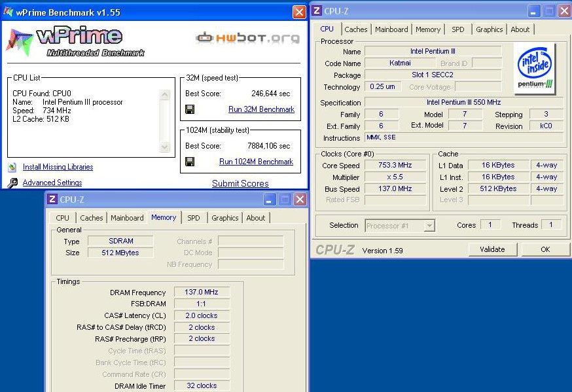The image size is (572, 392).
Task: Click the CPU List scroll up arrow
Action: pyautogui.click(x=164, y=95)
